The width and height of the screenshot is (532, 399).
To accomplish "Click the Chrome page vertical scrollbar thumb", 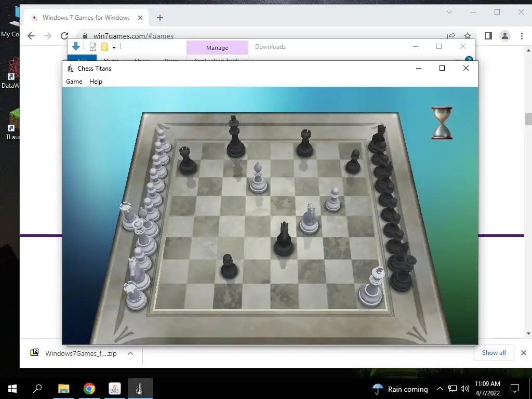I will coord(528,119).
